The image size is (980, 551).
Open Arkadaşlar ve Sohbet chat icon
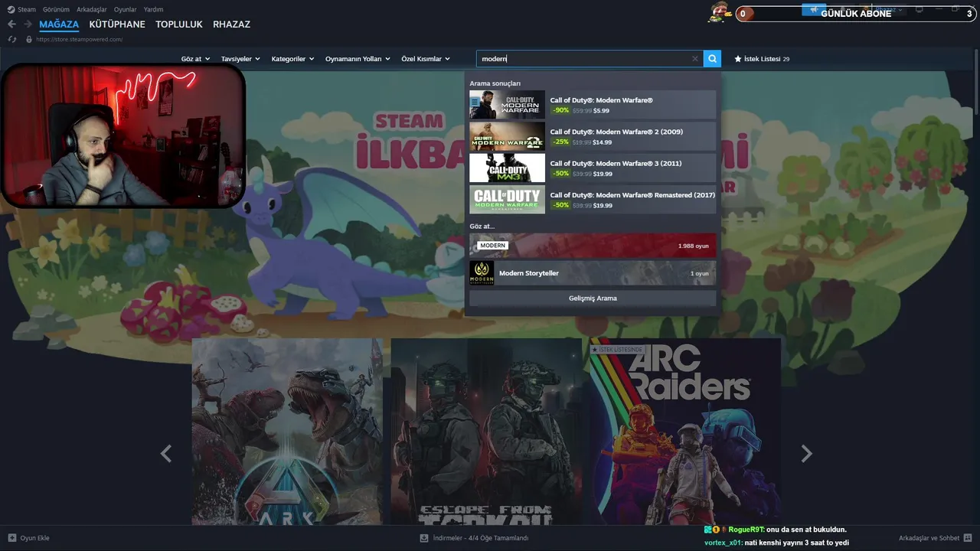point(968,538)
